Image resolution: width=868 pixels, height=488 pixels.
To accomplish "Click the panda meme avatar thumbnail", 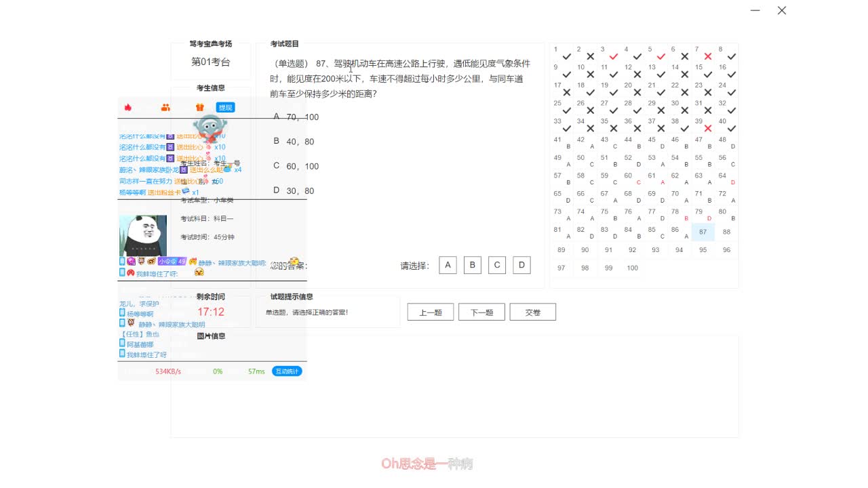I will coord(143,235).
